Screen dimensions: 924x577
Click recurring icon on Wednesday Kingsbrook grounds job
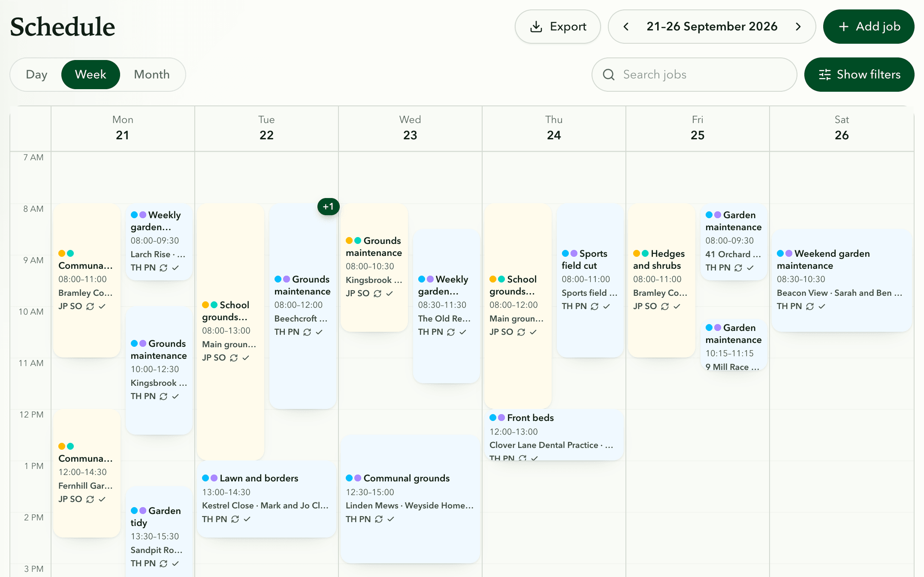coord(377,293)
